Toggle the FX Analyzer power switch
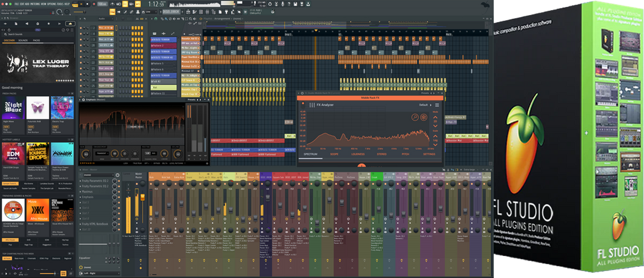Image resolution: width=644 pixels, height=278 pixels. coord(303,104)
